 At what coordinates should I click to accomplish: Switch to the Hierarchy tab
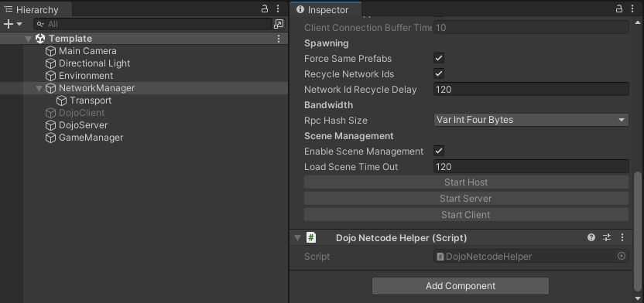click(x=36, y=9)
